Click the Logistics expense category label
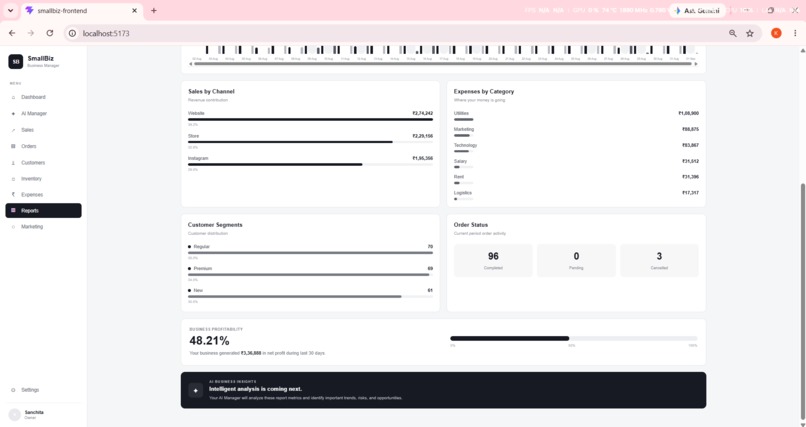The height and width of the screenshot is (427, 806). (463, 193)
